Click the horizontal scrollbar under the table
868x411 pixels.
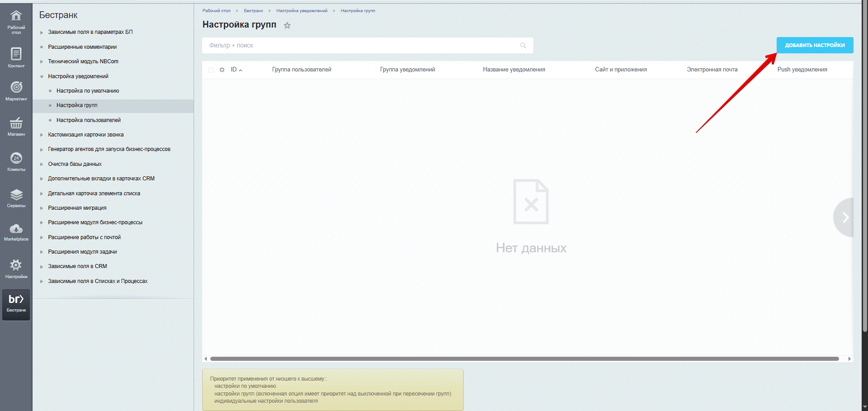coord(524,359)
